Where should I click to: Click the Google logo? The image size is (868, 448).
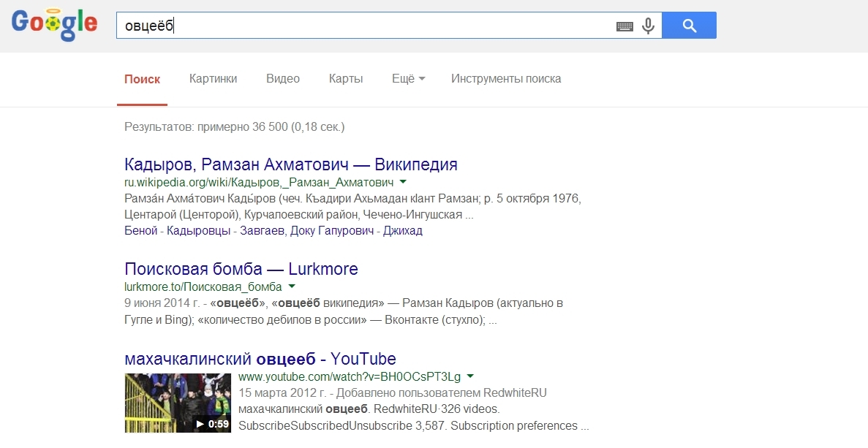(54, 25)
